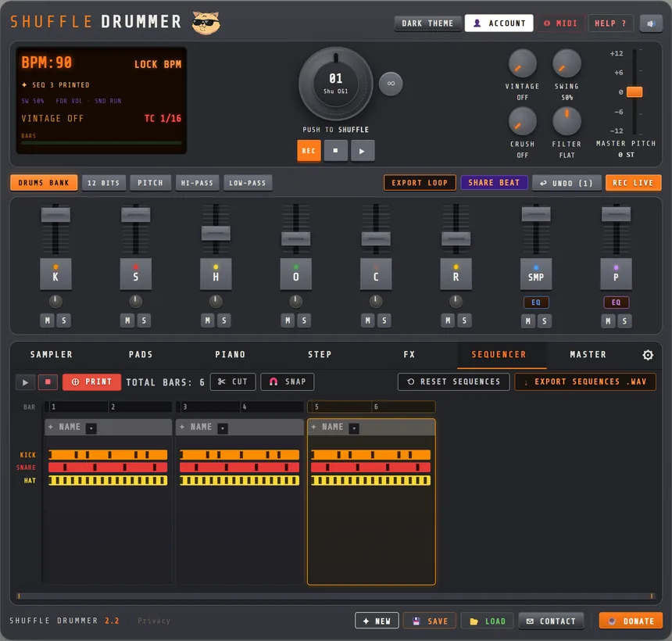
Task: Mute the K channel
Action: pos(48,320)
